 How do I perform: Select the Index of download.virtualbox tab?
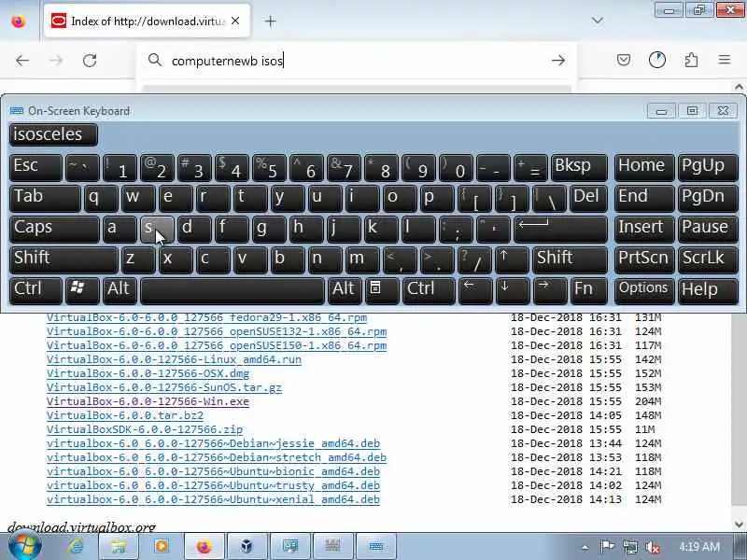(x=147, y=21)
